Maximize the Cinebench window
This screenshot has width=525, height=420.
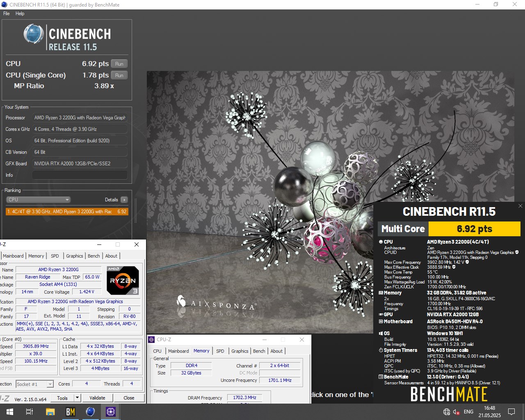pos(496,5)
